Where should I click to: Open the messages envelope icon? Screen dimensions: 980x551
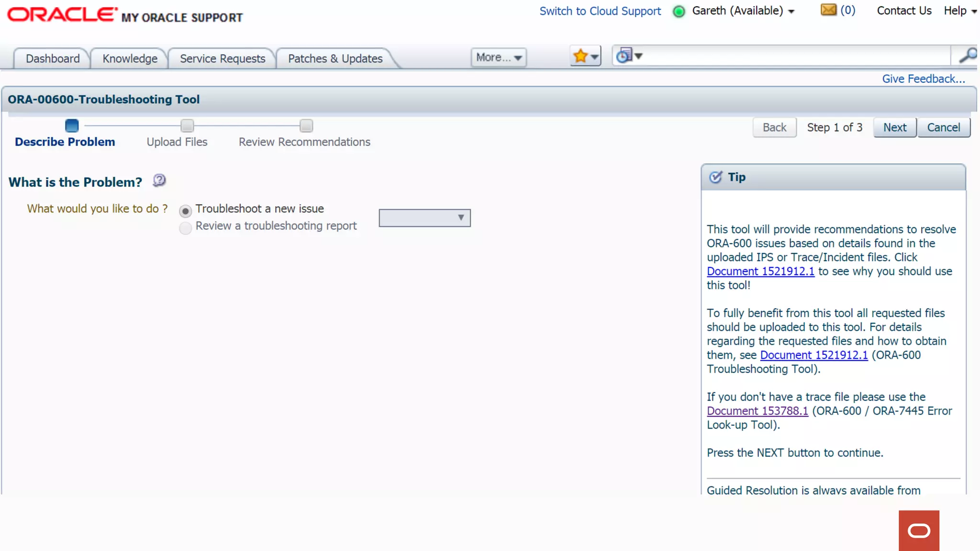(828, 10)
